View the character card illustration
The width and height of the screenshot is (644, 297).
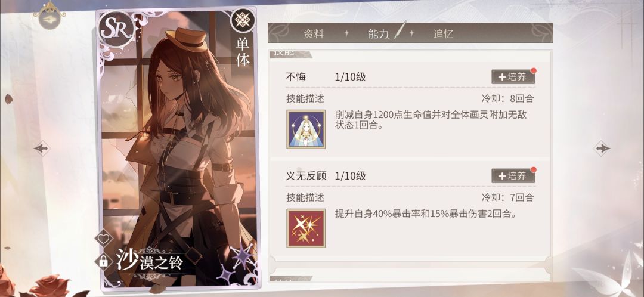pyautogui.click(x=177, y=148)
